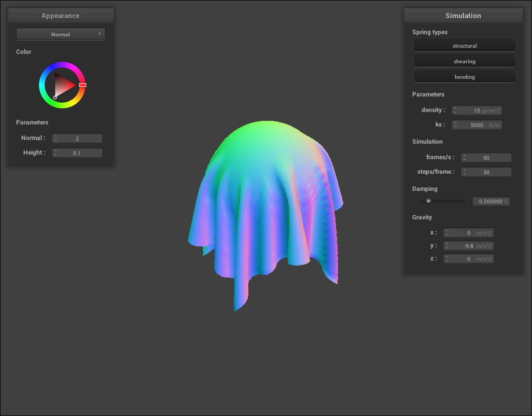Click the gravity x stepper arrows

click(x=447, y=233)
